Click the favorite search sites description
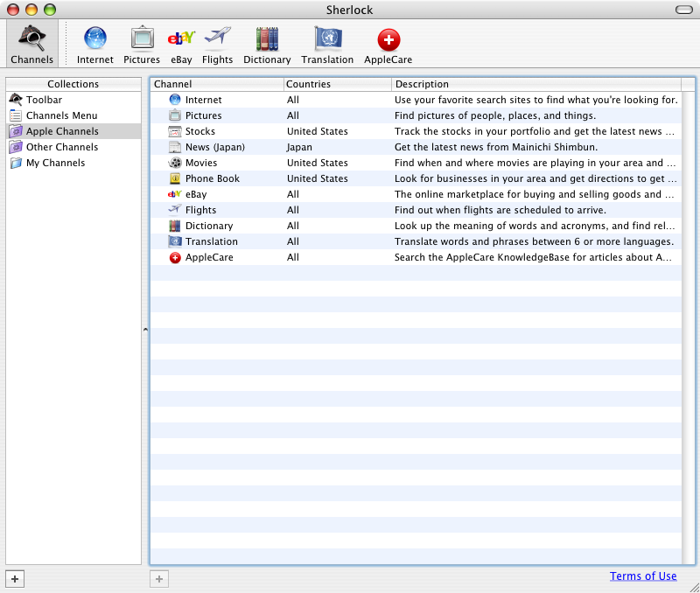 click(x=536, y=100)
